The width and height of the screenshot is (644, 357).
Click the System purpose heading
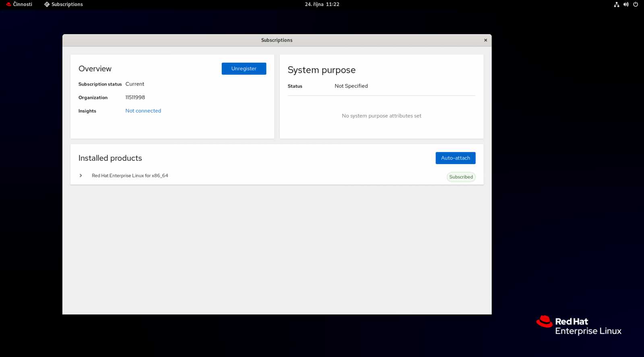(x=321, y=70)
